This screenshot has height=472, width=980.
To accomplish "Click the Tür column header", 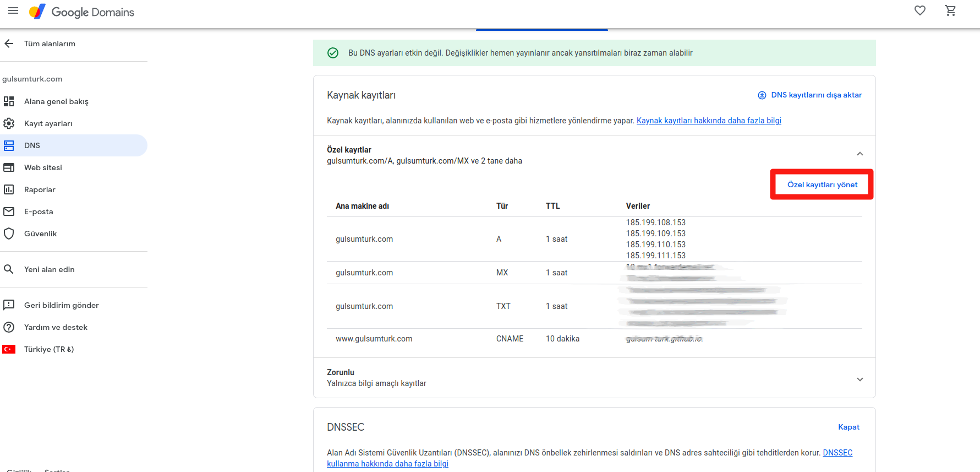I will (502, 206).
